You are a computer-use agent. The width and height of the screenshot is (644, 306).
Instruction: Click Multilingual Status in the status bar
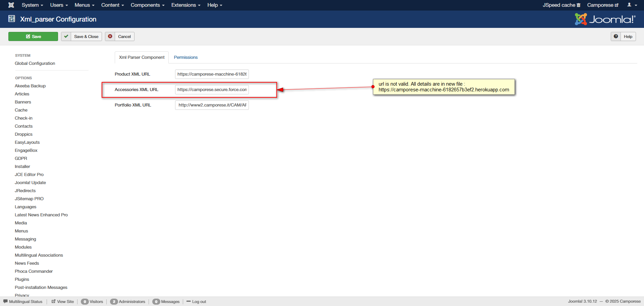pos(23,302)
